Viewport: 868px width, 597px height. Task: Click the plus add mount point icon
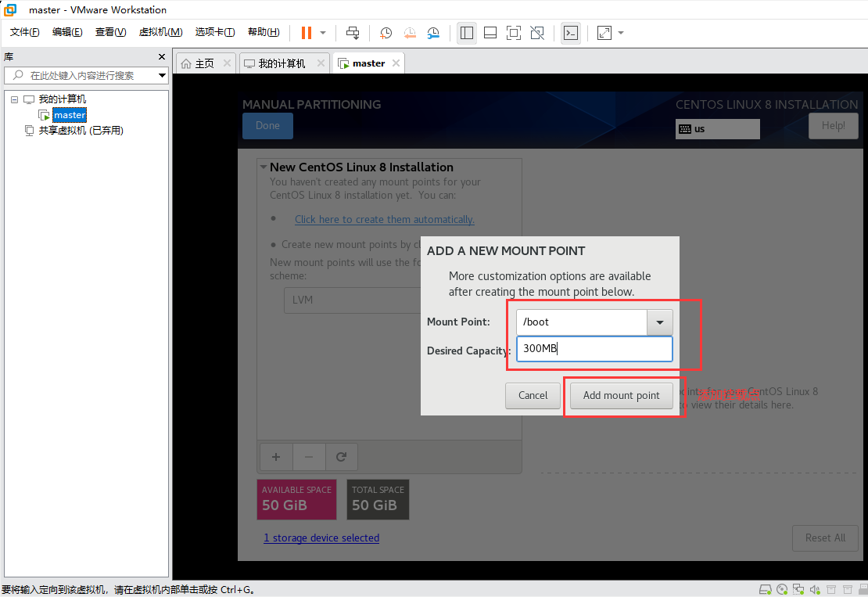[x=276, y=457]
